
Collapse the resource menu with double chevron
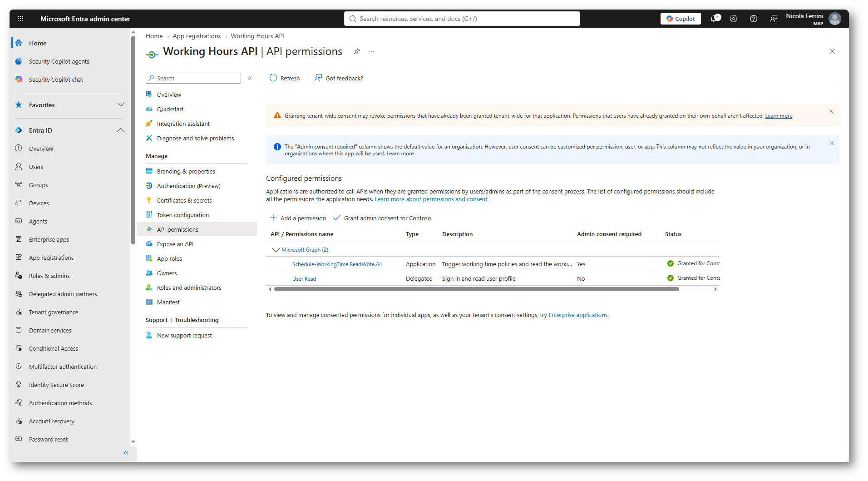click(x=250, y=78)
